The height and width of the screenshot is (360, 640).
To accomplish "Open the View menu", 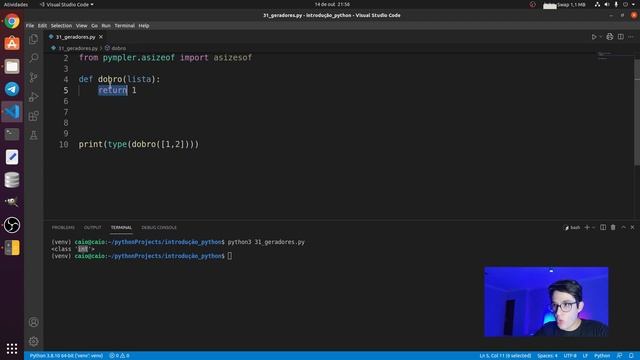I will pyautogui.click(x=81, y=26).
